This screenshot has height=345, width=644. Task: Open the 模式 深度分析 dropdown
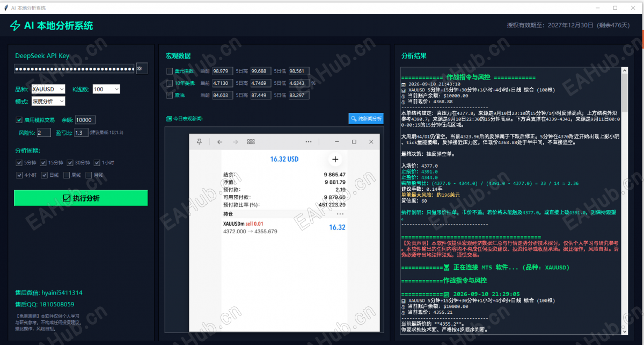[x=48, y=101]
